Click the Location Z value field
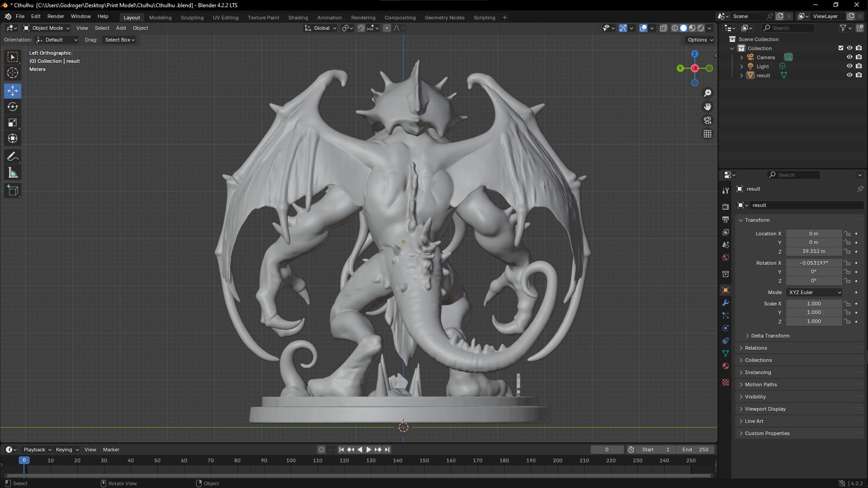 click(x=814, y=251)
